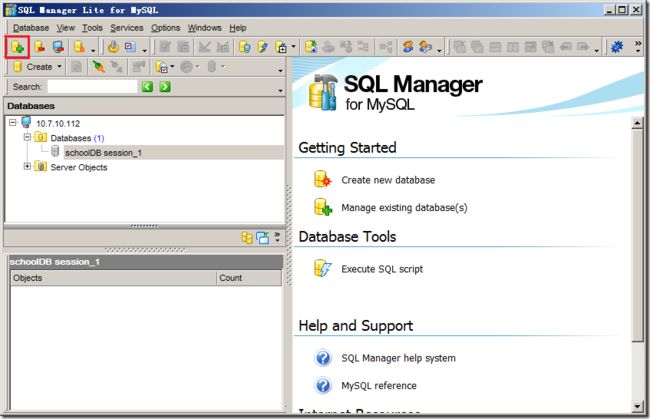Open dropdown beside the checklist explorer icon
The width and height of the screenshot is (650, 419).
(x=172, y=67)
